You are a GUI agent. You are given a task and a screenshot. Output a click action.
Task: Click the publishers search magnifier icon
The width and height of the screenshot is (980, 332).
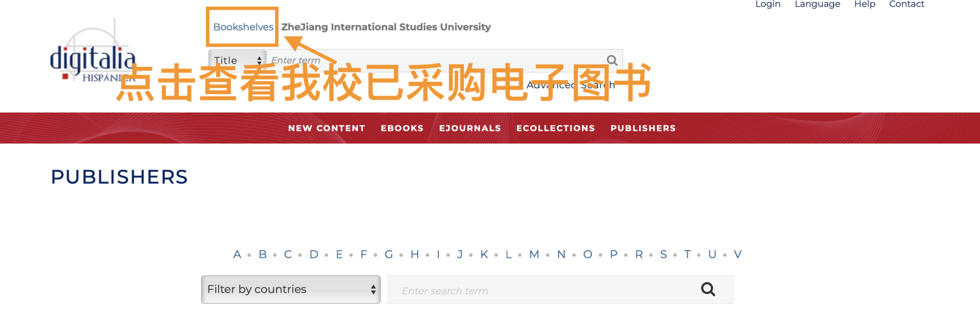pyautogui.click(x=708, y=289)
